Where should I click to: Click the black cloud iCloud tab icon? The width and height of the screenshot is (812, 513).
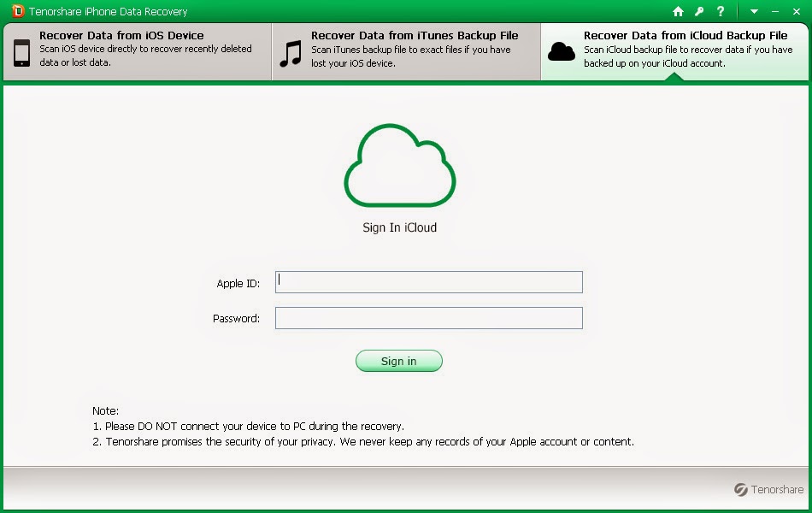coord(562,52)
